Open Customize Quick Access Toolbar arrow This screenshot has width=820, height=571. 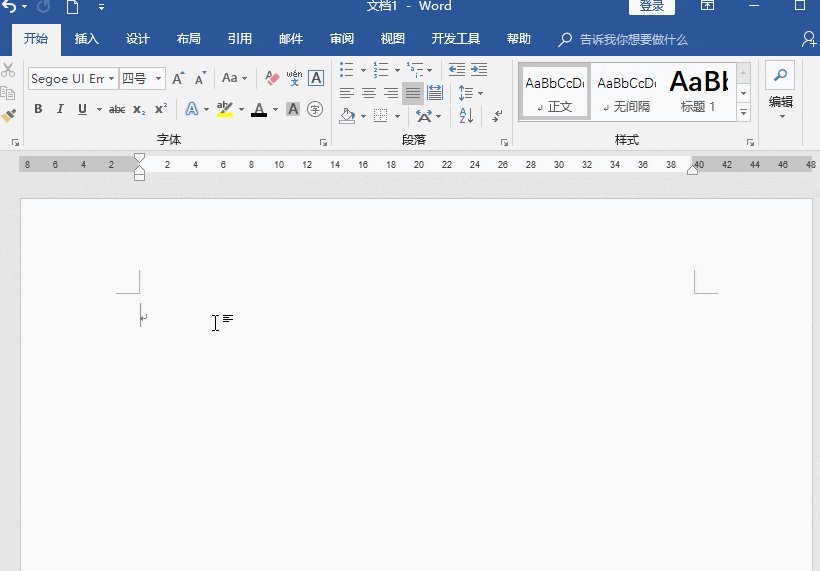point(101,7)
